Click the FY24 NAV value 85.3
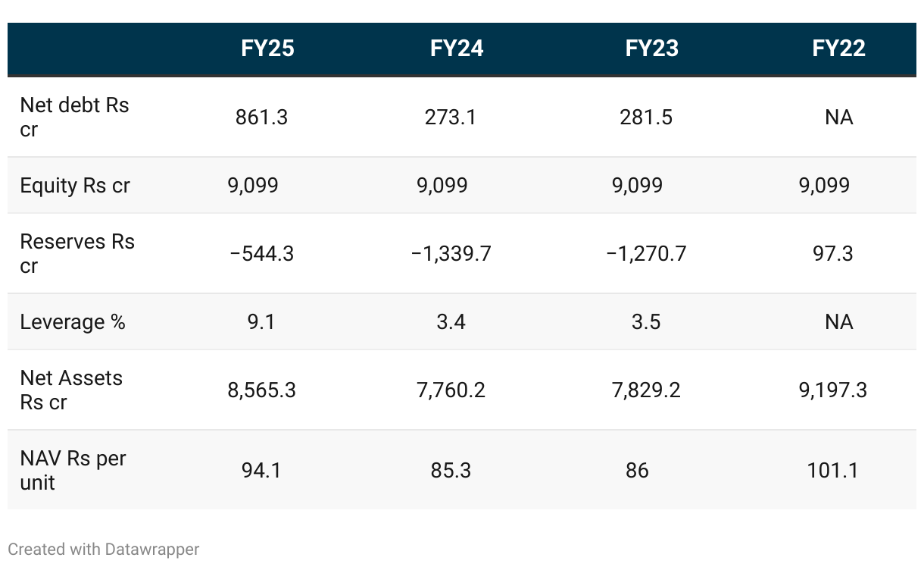This screenshot has height=567, width=924. 451,471
